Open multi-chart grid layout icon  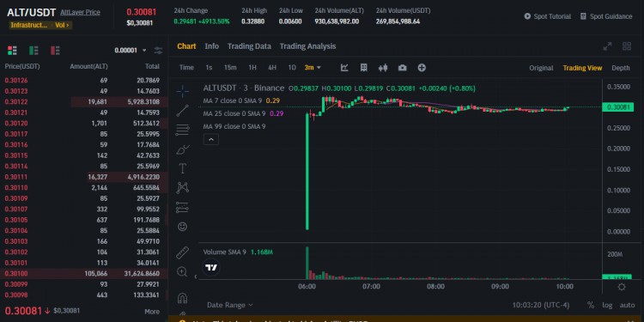pyautogui.click(x=627, y=46)
